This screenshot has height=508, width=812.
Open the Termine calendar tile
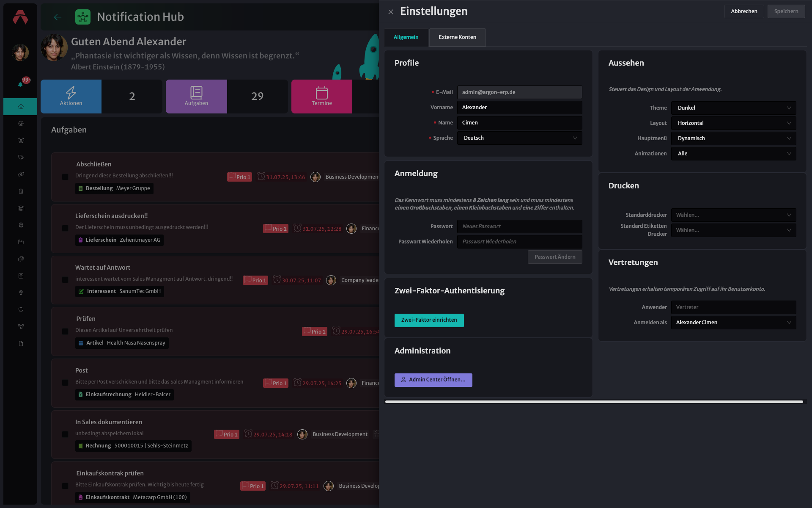[x=322, y=97]
